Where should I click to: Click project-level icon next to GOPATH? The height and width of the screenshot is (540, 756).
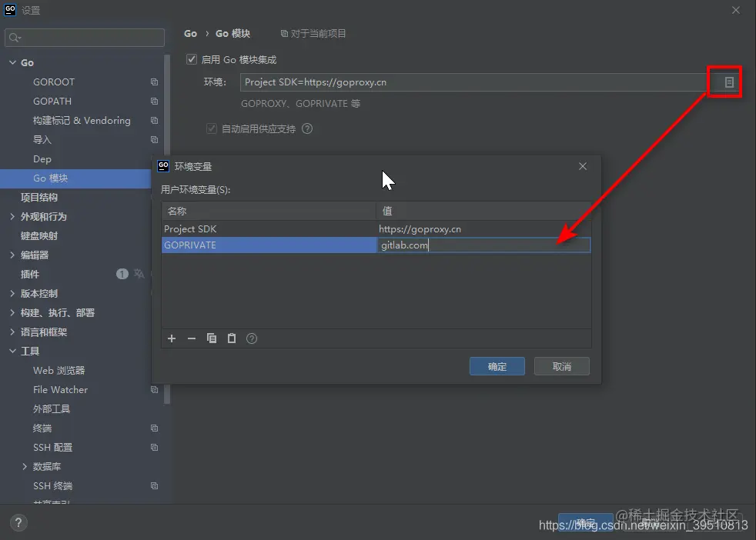(x=154, y=102)
